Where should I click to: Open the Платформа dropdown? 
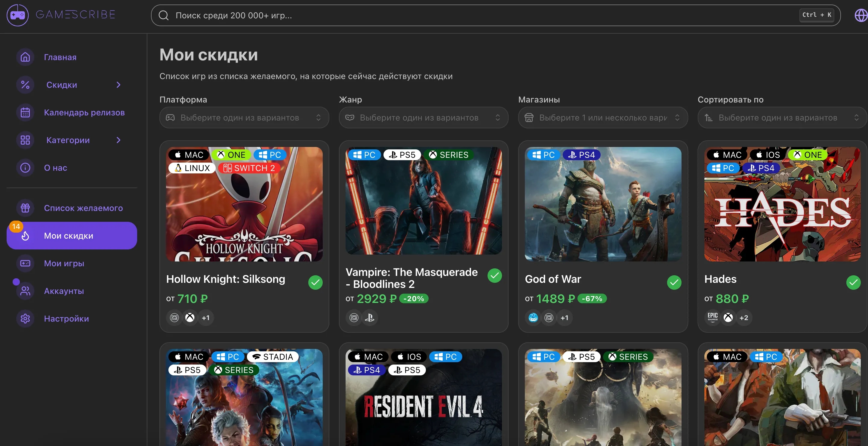(244, 118)
